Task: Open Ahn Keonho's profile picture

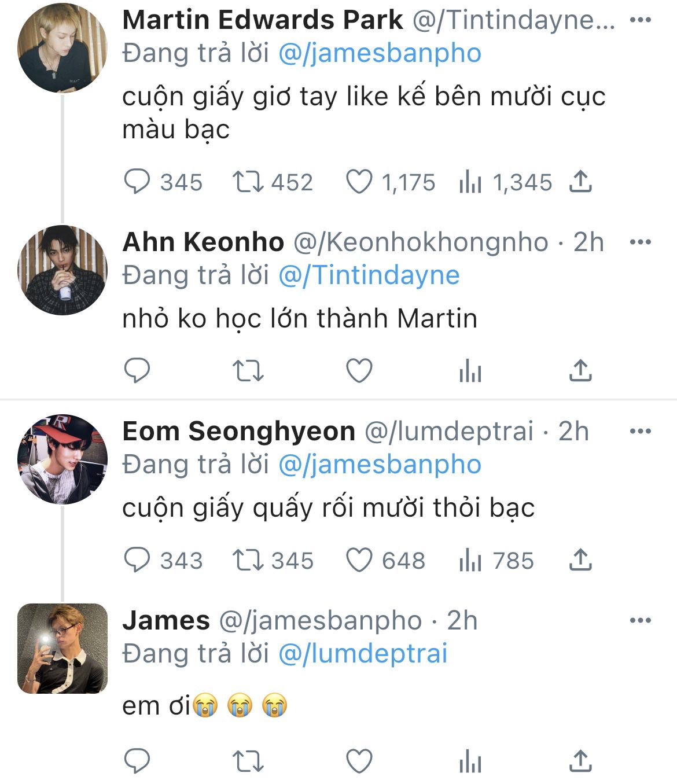Action: 62,270
